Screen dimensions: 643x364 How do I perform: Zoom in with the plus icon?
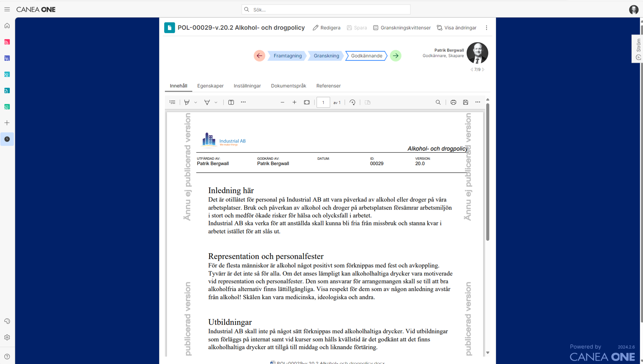295,102
